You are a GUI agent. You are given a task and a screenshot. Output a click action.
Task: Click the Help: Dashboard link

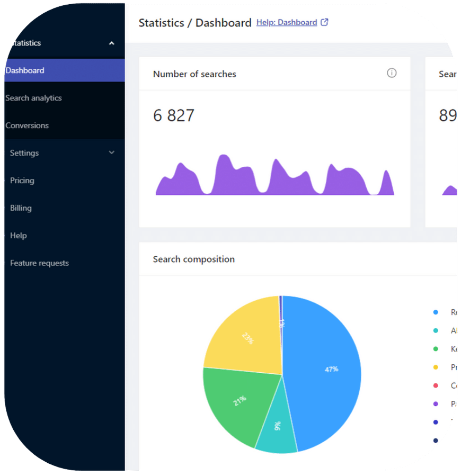point(286,22)
